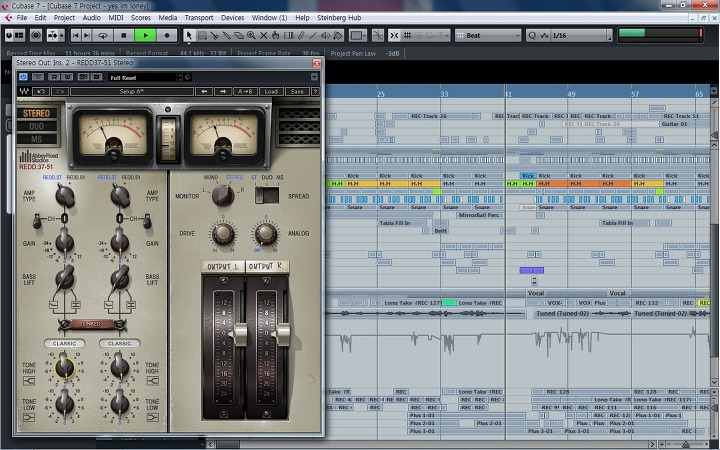
Task: Select the Color tool
Action: click(x=338, y=35)
